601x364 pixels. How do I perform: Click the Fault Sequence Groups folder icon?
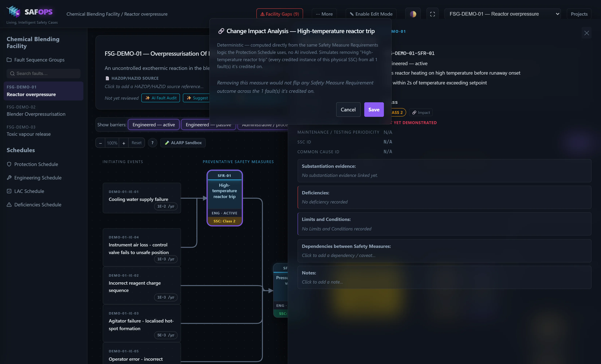pos(9,60)
